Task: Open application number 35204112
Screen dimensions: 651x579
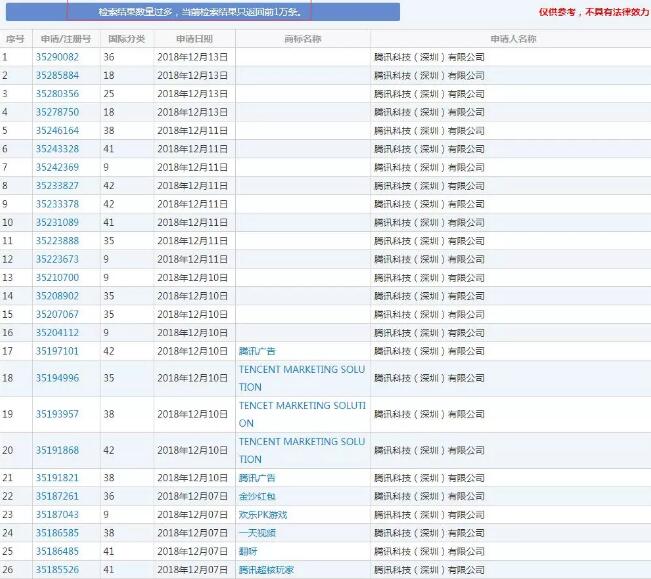Action: click(57, 332)
